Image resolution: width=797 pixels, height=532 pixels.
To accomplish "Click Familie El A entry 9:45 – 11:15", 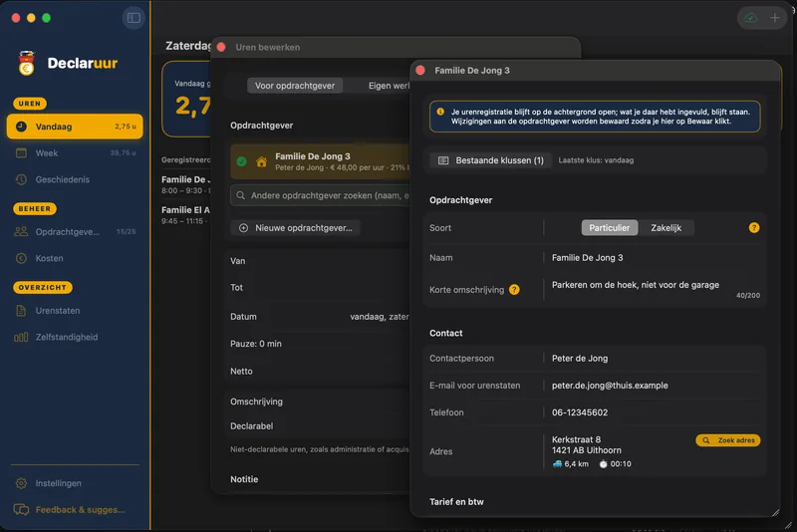I will click(185, 215).
